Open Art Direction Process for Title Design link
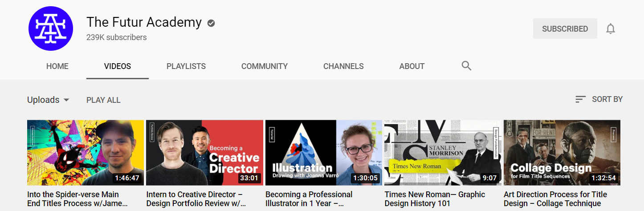 (555, 199)
